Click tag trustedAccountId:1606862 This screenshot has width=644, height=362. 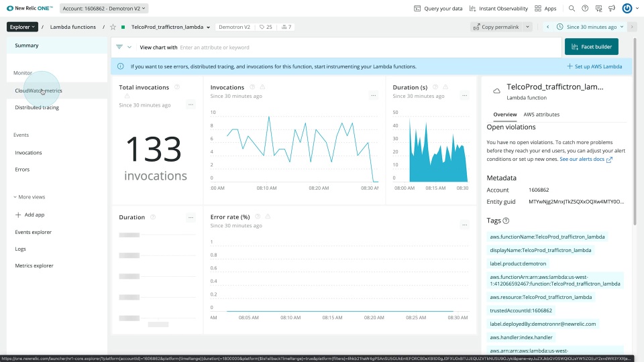[521, 310]
